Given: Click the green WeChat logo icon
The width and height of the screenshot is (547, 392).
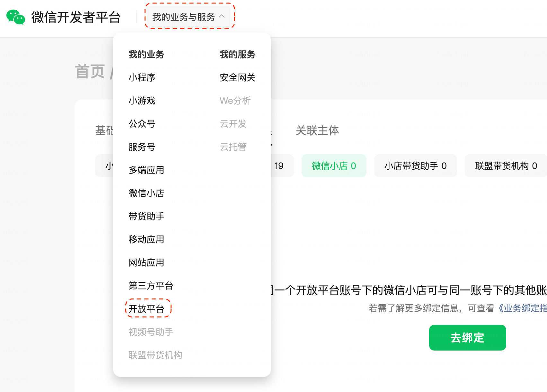Looking at the screenshot, I should [x=15, y=17].
